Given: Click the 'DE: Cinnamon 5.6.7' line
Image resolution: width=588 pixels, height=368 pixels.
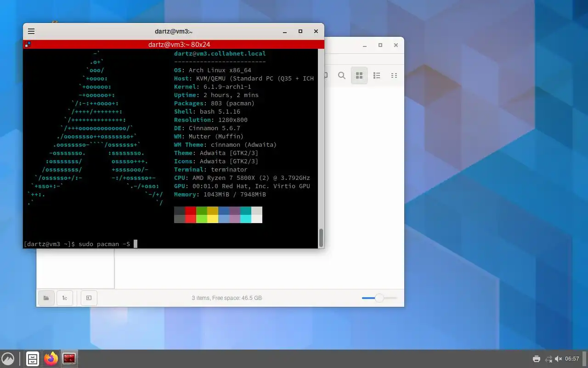Looking at the screenshot, I should point(207,128).
